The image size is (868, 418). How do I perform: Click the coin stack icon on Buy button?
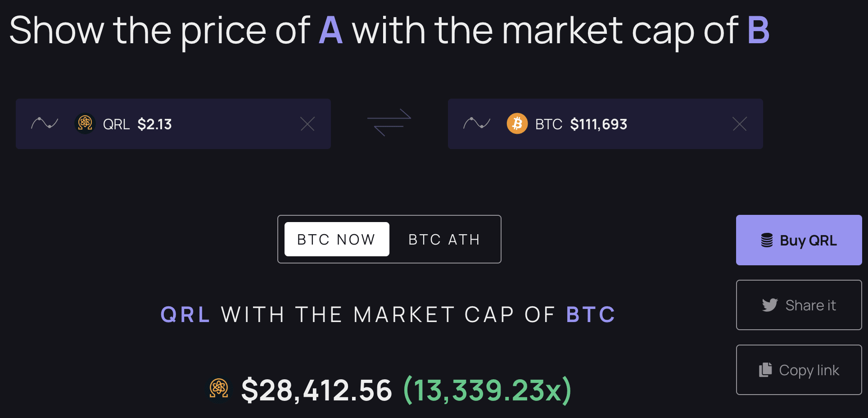767,240
